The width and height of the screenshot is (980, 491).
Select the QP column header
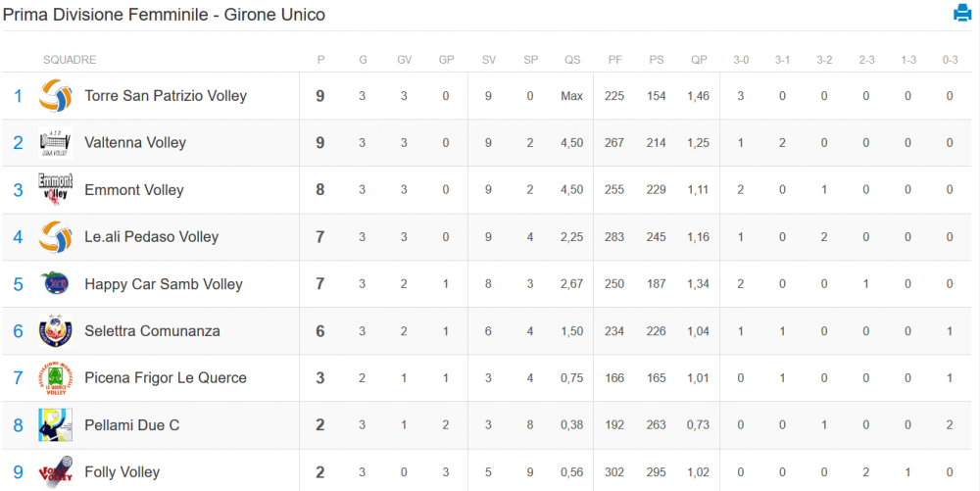tap(699, 60)
